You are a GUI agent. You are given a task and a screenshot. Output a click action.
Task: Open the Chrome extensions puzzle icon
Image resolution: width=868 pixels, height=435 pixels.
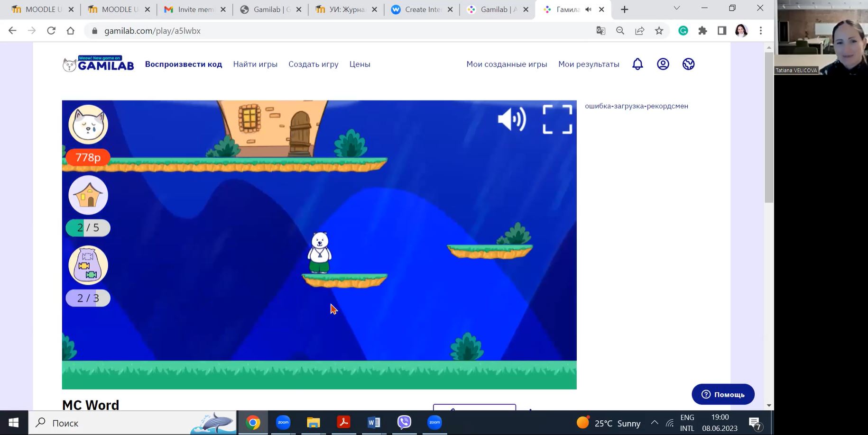tap(702, 31)
